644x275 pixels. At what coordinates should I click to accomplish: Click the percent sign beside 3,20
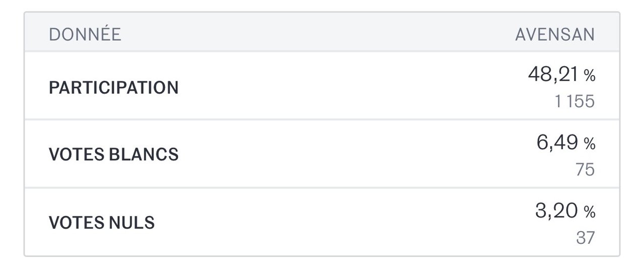coord(589,213)
